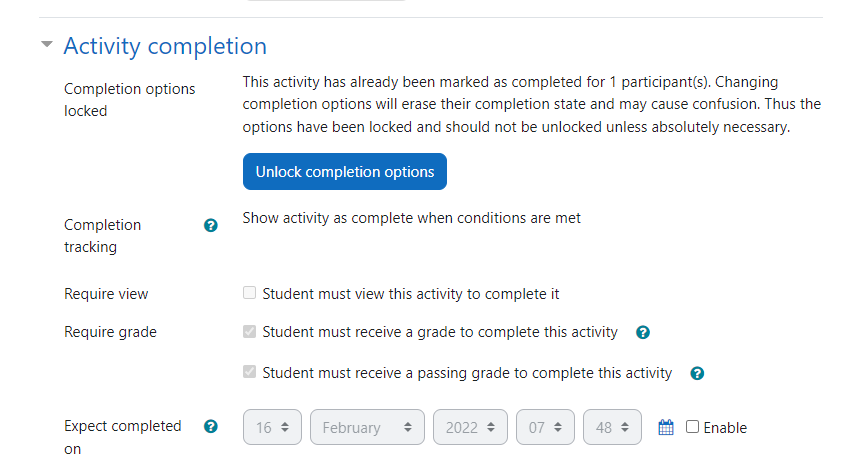Open help icon for passing grade requirement
The width and height of the screenshot is (858, 474).
pyautogui.click(x=697, y=373)
